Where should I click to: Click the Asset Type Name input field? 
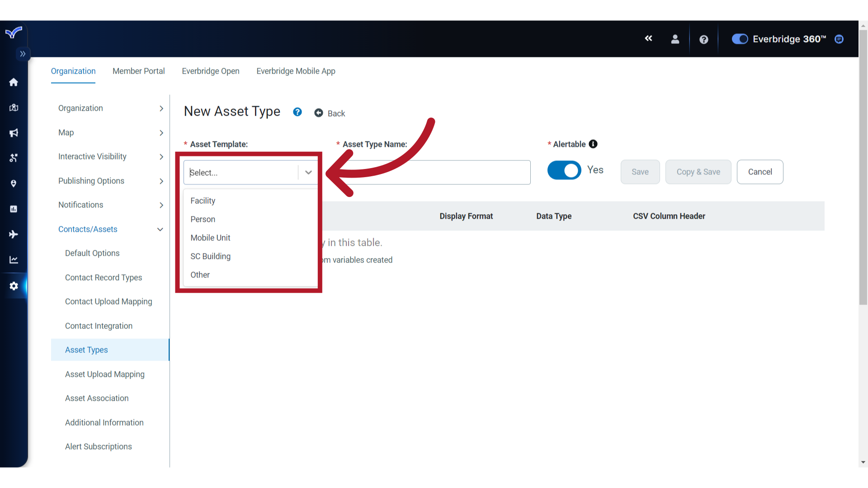pos(434,172)
